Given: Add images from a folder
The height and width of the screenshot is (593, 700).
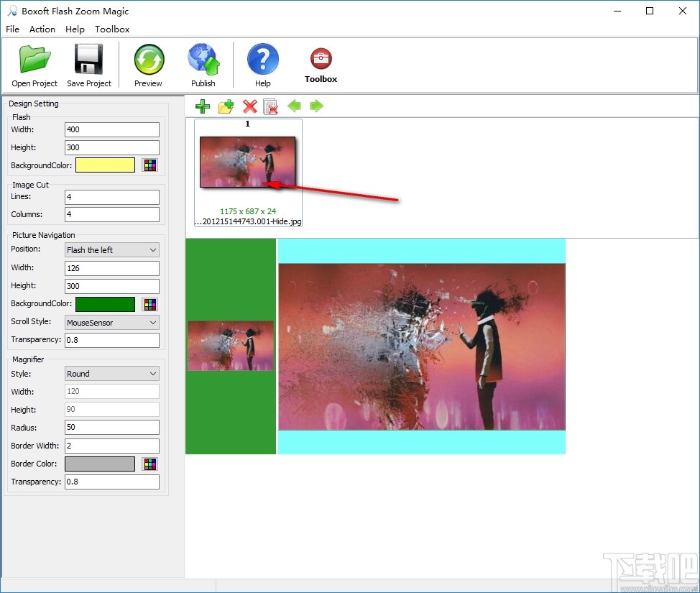Looking at the screenshot, I should (225, 106).
